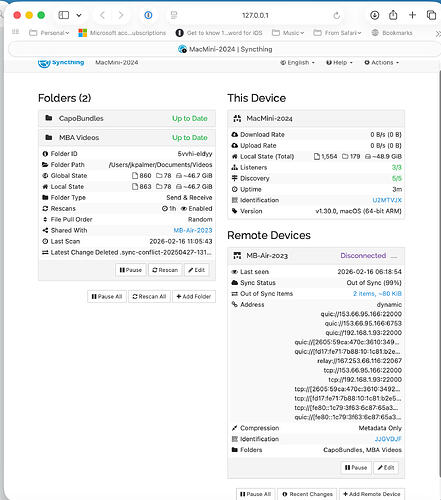Viewport: 441px width, 500px height.
Task: Show the tab overview icon
Action: point(431,15)
